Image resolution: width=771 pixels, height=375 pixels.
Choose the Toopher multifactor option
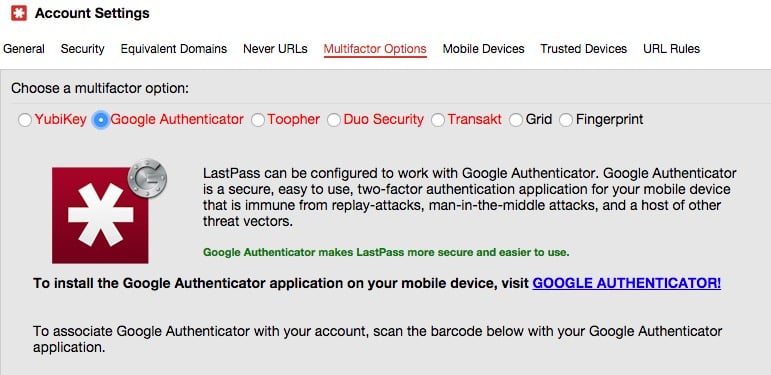[x=258, y=120]
